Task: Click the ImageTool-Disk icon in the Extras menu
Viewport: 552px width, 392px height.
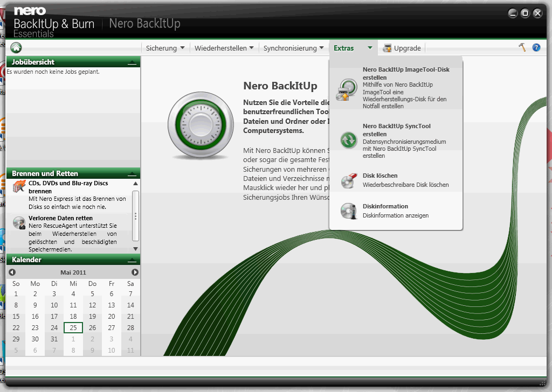Action: (347, 89)
